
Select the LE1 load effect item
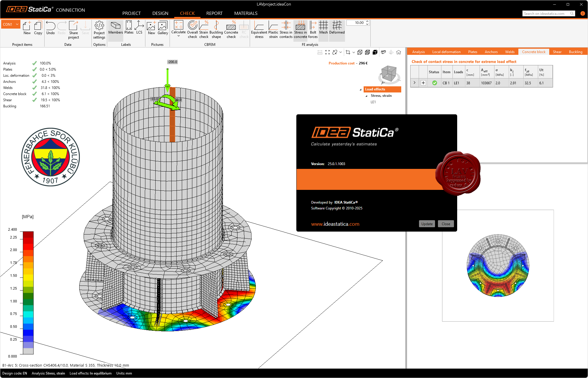click(x=373, y=102)
